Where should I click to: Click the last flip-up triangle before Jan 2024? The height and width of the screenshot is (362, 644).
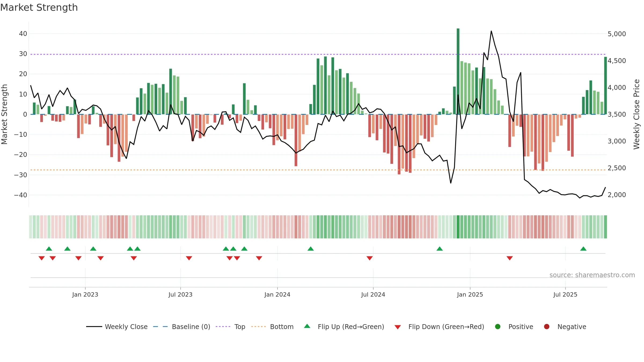pyautogui.click(x=244, y=249)
